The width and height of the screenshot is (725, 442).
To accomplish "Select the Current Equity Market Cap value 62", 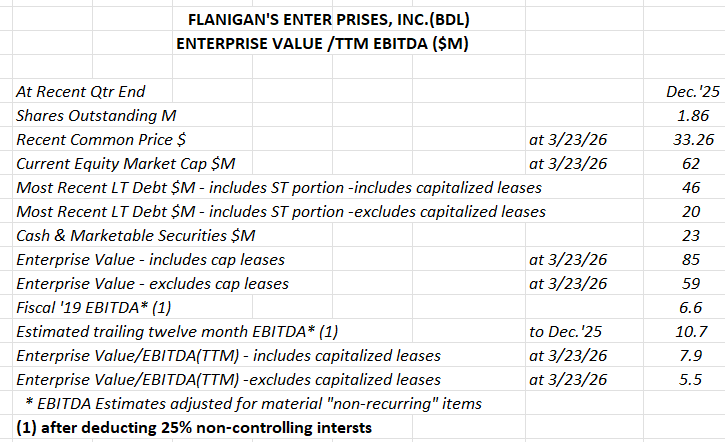I will tap(691, 164).
